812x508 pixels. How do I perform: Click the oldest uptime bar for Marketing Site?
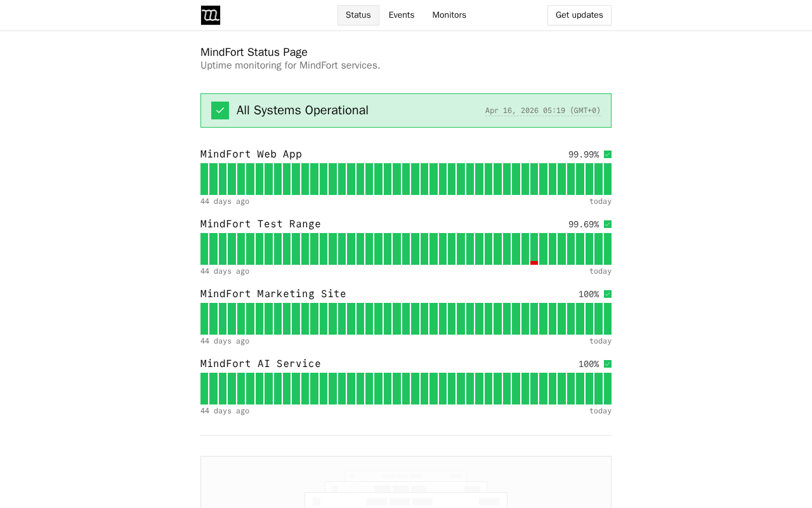pyautogui.click(x=204, y=319)
